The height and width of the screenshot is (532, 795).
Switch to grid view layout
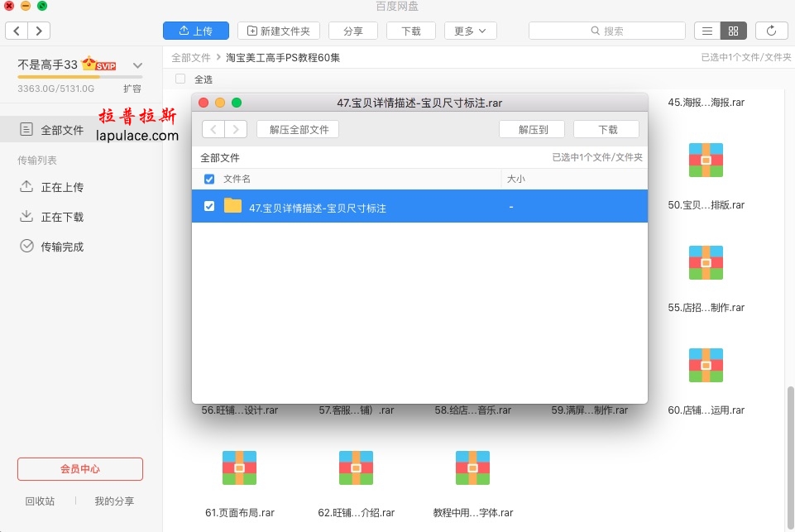pos(733,31)
